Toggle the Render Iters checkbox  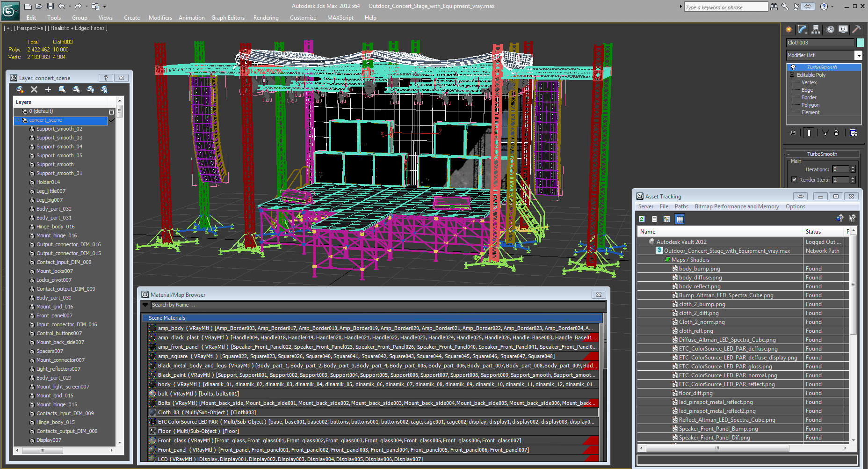[x=794, y=180]
